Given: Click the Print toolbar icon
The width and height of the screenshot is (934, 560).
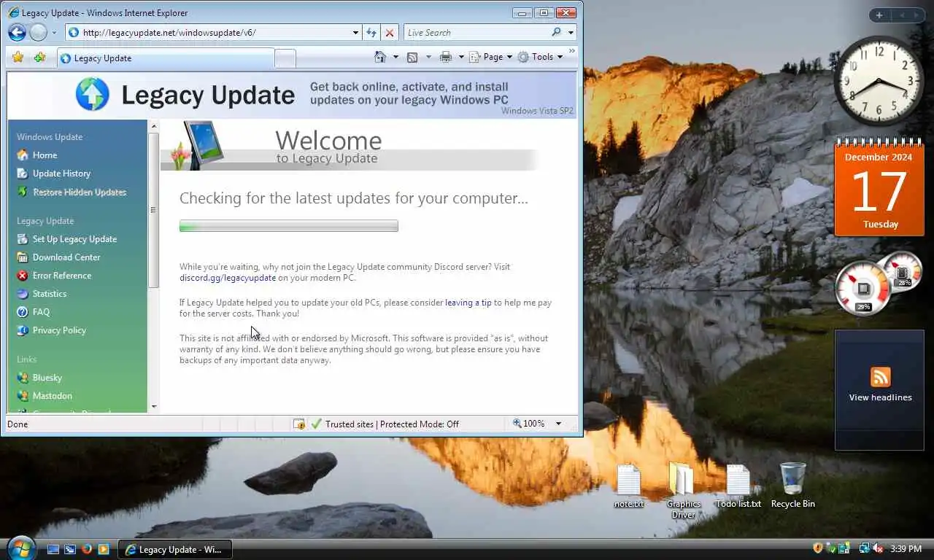Looking at the screenshot, I should (x=446, y=57).
